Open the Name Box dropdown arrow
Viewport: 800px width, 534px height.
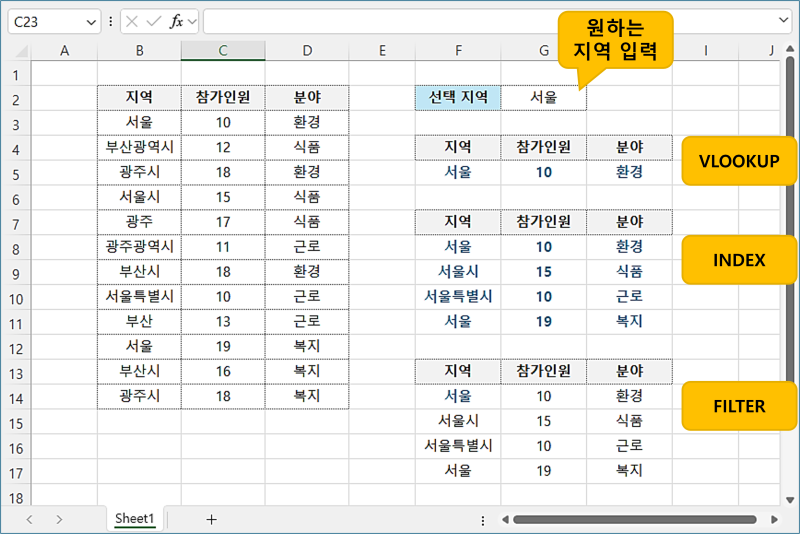click(92, 21)
